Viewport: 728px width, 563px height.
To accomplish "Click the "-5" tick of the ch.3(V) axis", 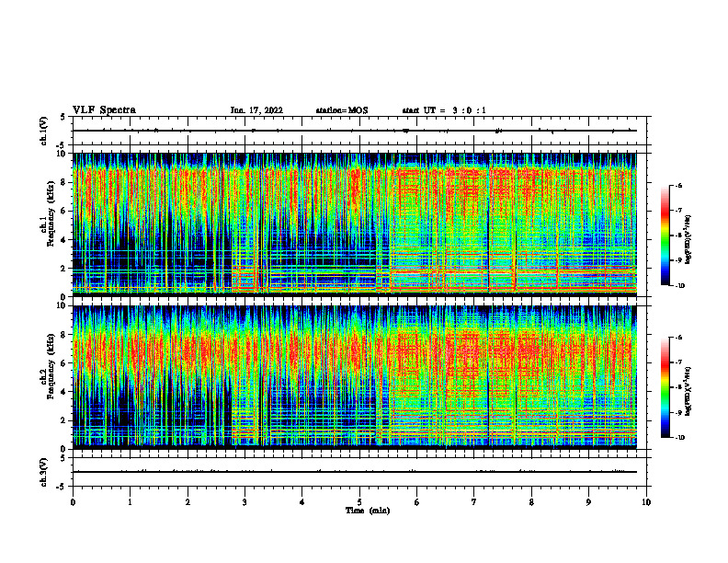I will click(x=62, y=487).
